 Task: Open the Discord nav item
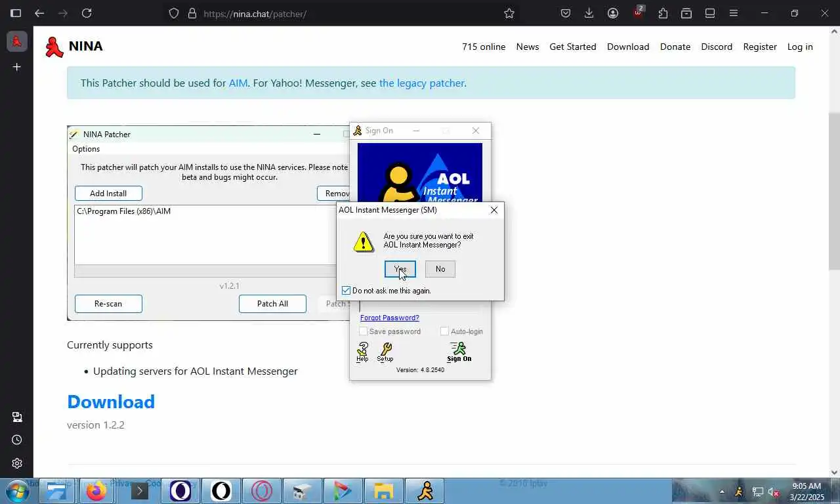717,47
